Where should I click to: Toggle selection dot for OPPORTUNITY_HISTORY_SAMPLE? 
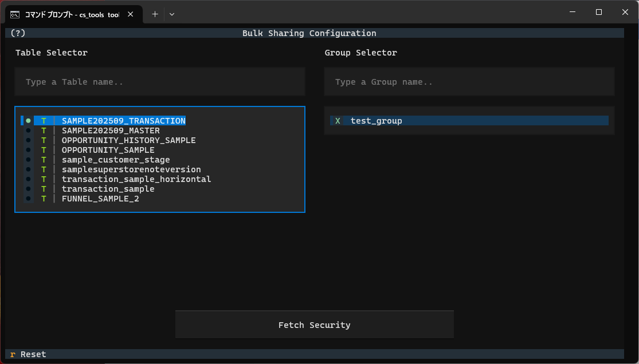pos(28,140)
